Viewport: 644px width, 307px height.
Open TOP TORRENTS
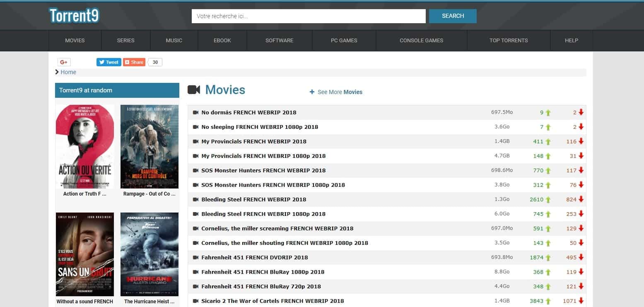pyautogui.click(x=508, y=40)
